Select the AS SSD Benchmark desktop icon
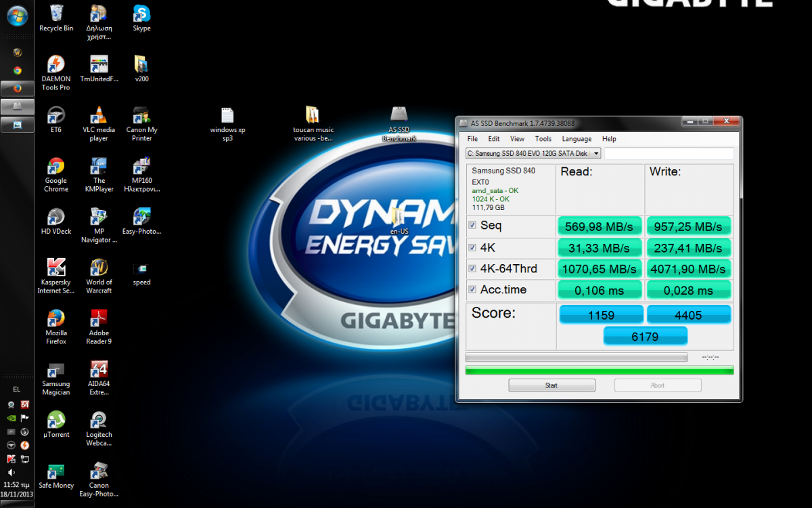This screenshot has height=508, width=812. [399, 124]
